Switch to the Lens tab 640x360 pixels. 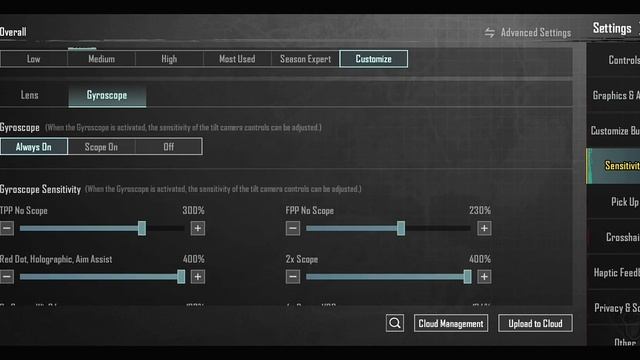[29, 95]
